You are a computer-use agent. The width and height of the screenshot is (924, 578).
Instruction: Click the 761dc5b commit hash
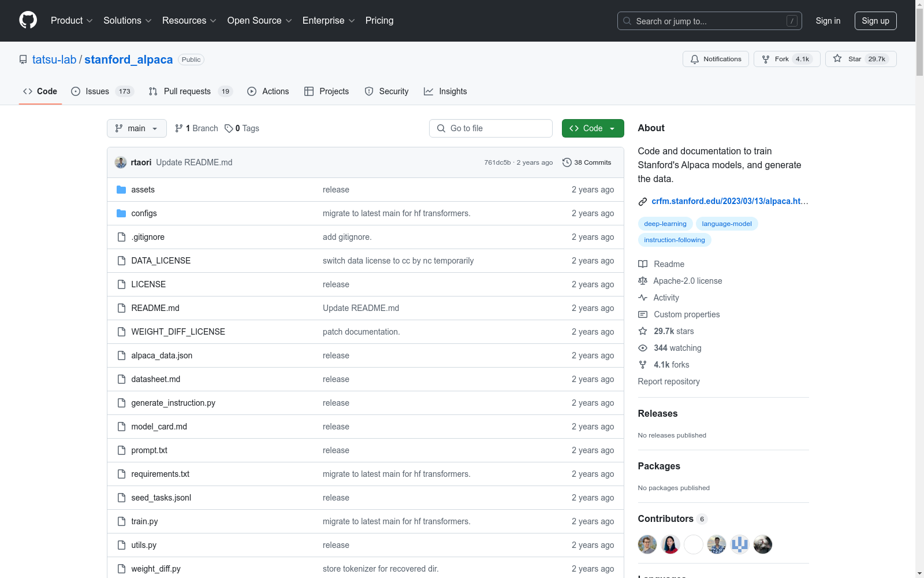pyautogui.click(x=497, y=162)
